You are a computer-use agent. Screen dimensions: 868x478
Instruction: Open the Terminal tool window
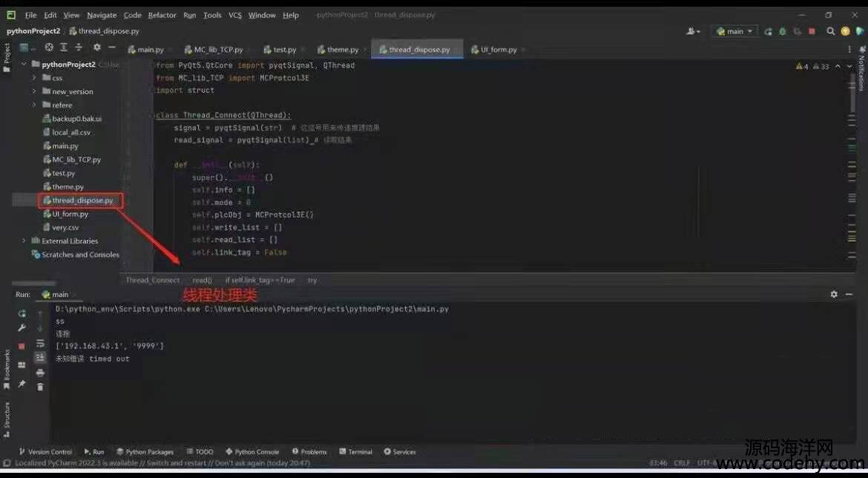coord(355,451)
